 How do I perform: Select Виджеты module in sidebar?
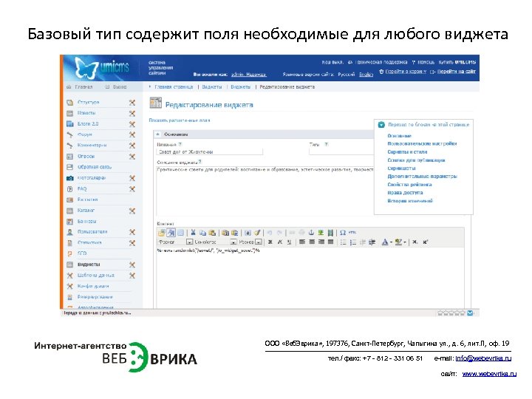(x=89, y=265)
